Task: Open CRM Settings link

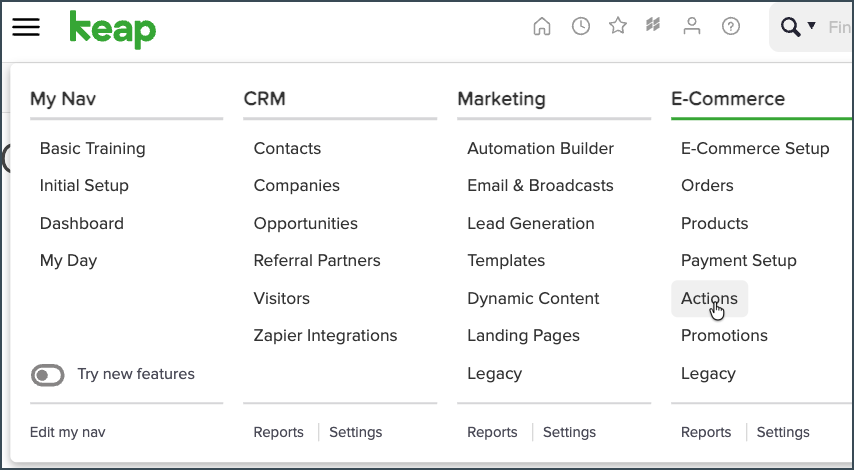Action: point(356,432)
